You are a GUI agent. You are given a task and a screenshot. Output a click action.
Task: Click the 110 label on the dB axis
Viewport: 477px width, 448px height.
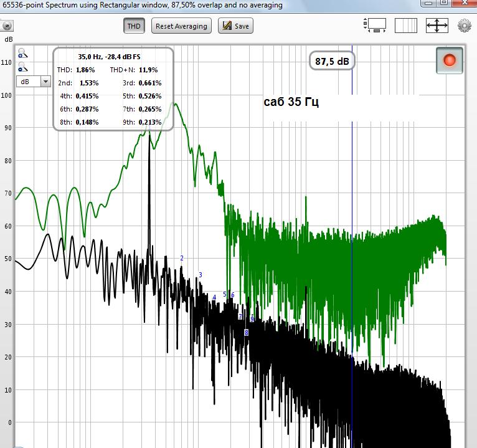(6, 62)
